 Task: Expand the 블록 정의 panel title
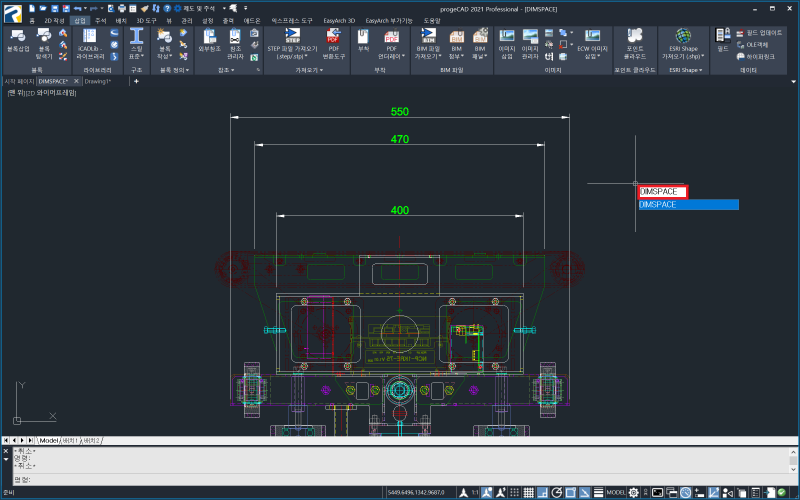(174, 70)
